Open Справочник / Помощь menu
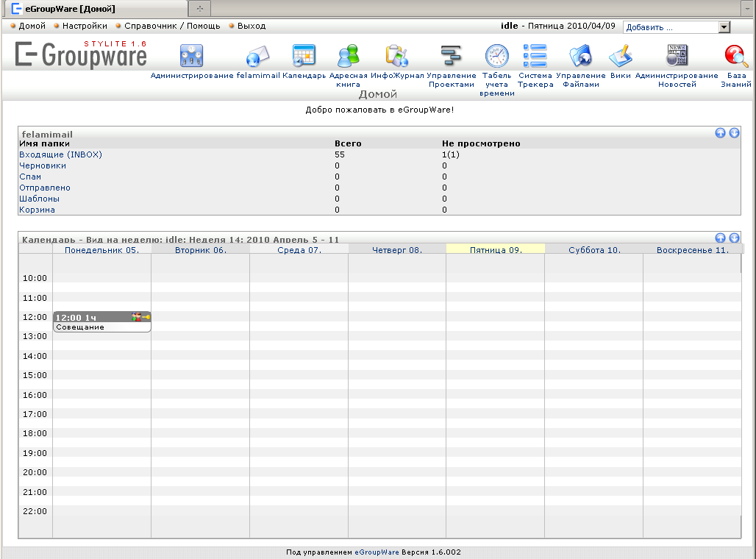 click(x=172, y=26)
